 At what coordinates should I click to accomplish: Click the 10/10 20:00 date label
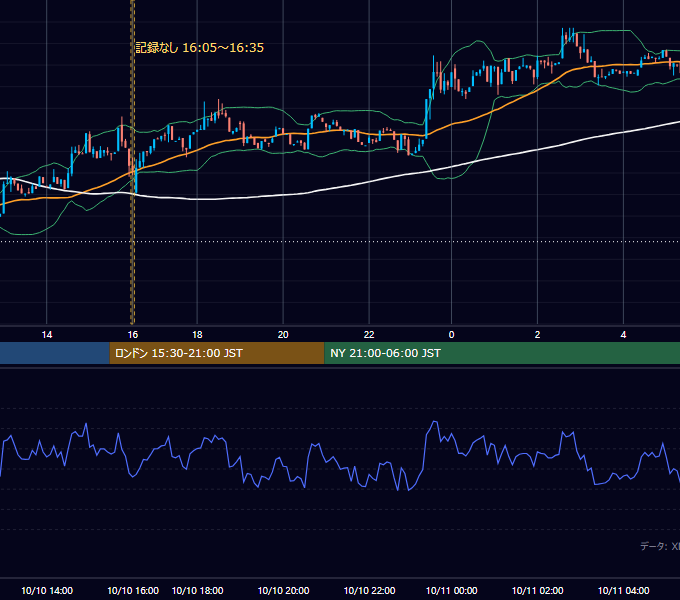coord(283,590)
